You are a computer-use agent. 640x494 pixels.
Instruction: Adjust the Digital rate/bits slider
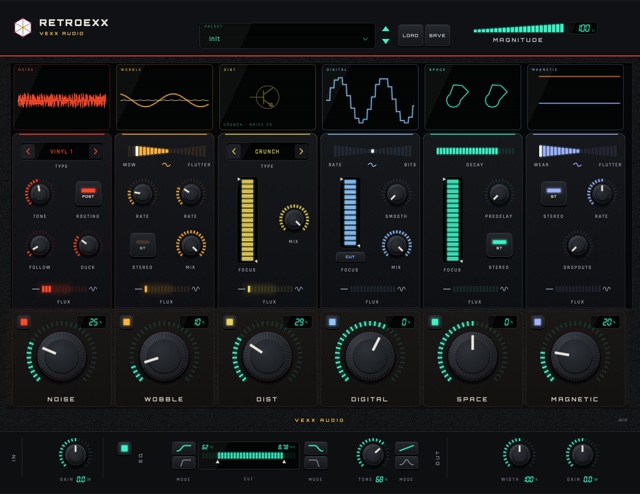pos(372,151)
